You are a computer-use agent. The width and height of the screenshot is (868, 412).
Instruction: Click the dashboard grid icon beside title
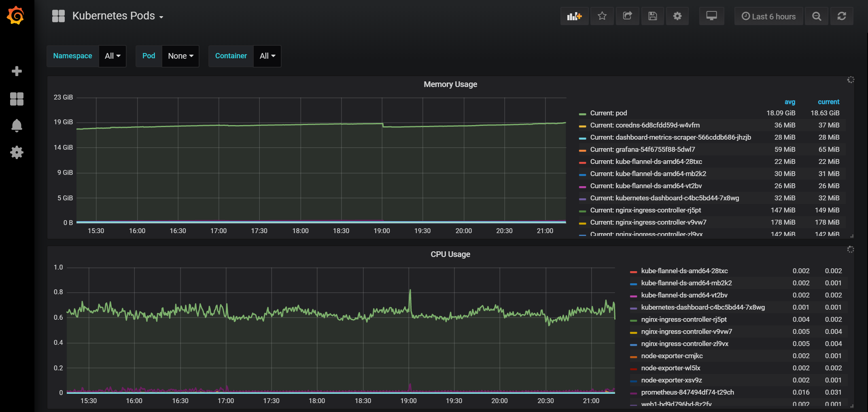[58, 16]
